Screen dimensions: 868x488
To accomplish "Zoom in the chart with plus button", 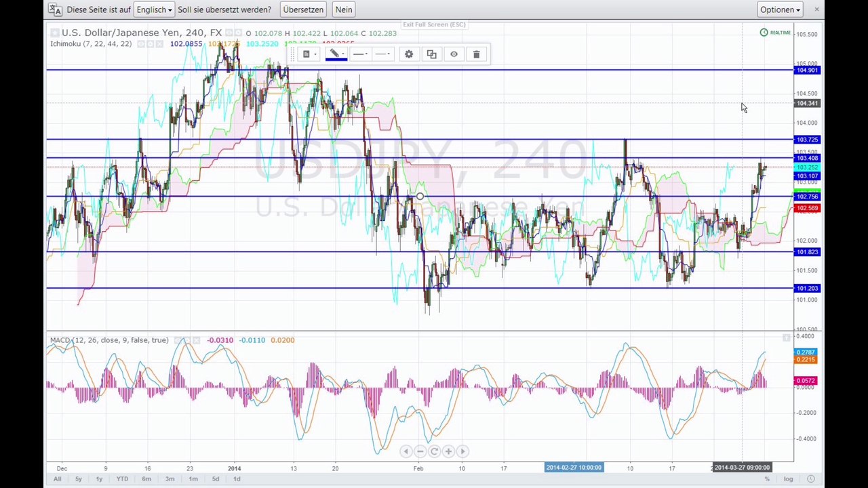I will [448, 451].
